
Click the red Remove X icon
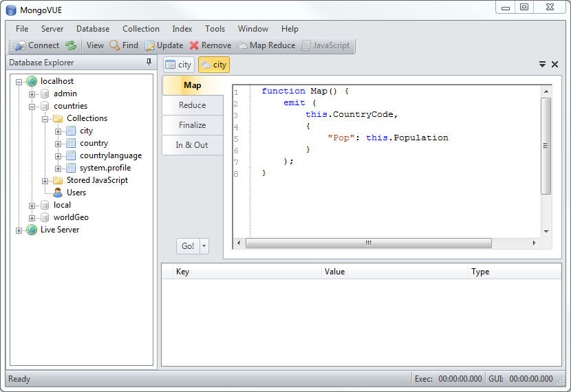pos(194,45)
